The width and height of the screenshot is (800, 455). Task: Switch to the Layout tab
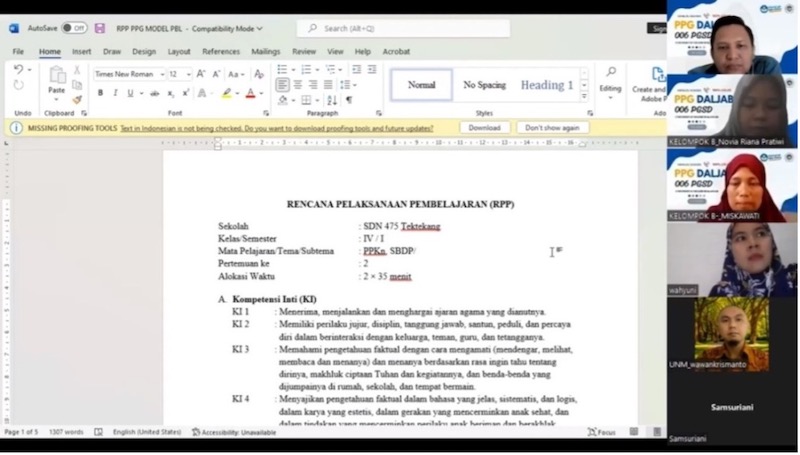179,51
